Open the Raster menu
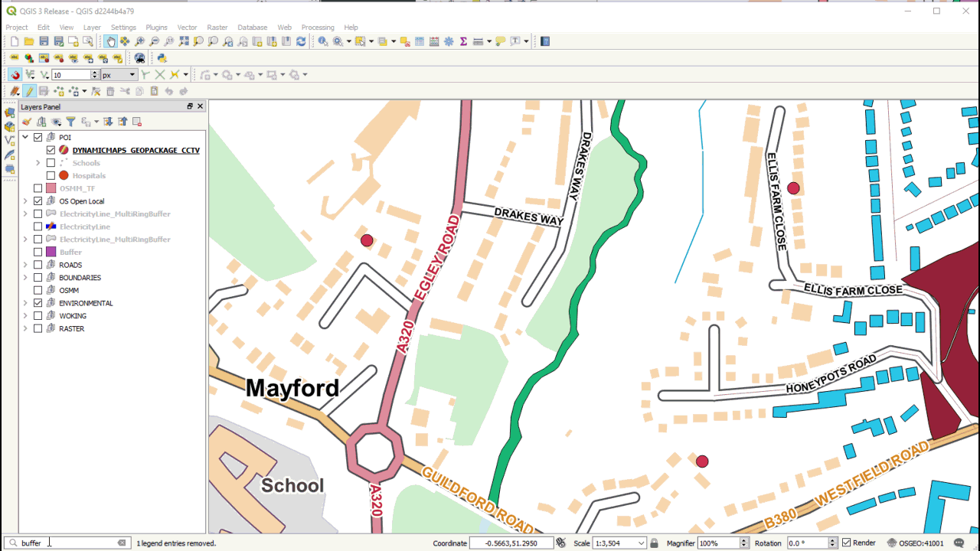The height and width of the screenshot is (551, 980). coord(217,28)
